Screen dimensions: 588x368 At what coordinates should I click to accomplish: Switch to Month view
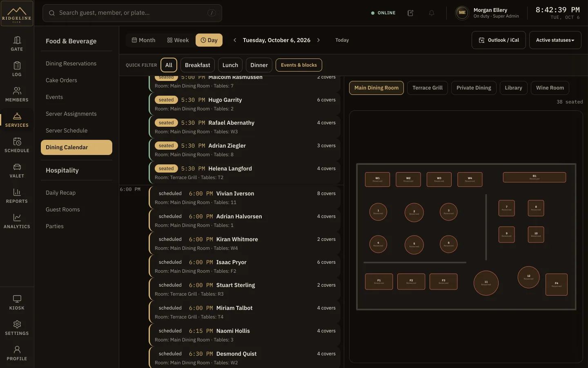[x=143, y=40]
